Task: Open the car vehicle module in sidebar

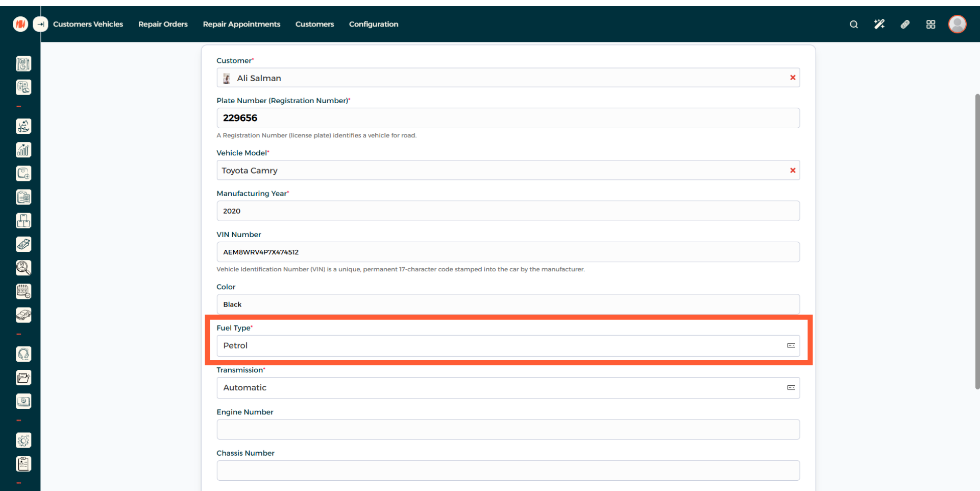Action: click(23, 315)
